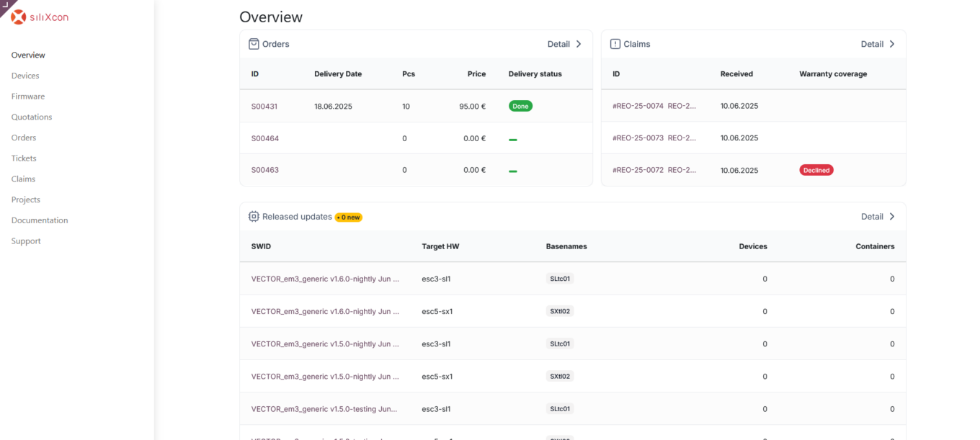Viewport: 980px width, 440px height.
Task: Open order S00431 link
Action: [x=264, y=106]
